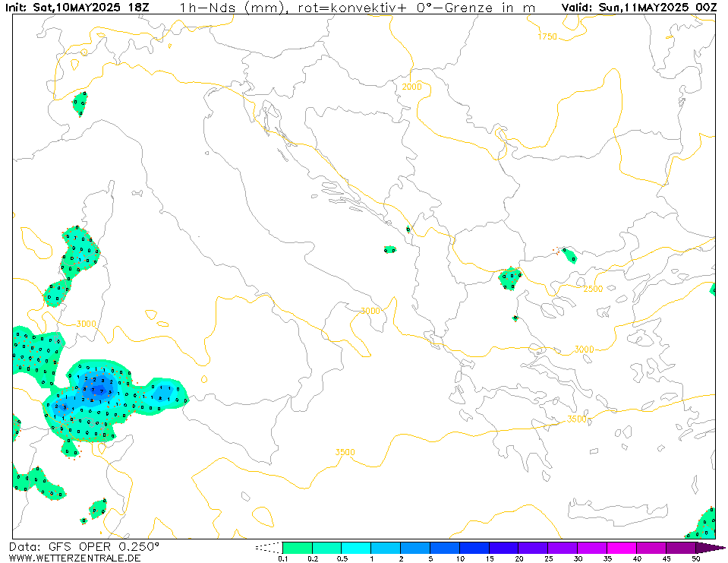Click the '25' legend tick label
Screen dimensions: 728x563
click(x=549, y=558)
